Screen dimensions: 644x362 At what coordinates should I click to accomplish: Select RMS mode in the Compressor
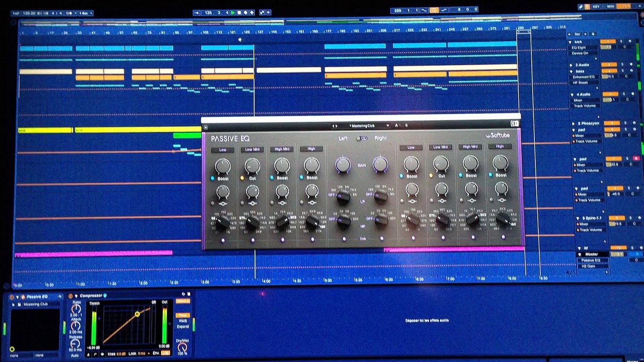click(182, 321)
